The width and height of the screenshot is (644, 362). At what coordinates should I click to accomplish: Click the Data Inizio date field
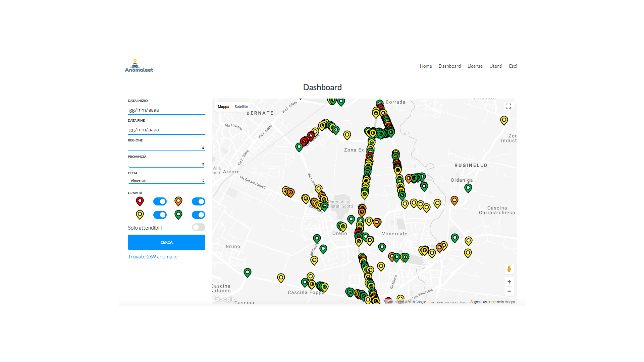point(166,110)
